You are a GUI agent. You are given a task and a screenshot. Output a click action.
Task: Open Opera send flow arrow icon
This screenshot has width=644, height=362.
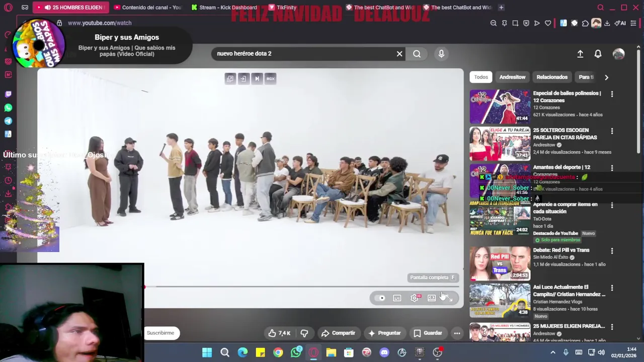pyautogui.click(x=537, y=23)
